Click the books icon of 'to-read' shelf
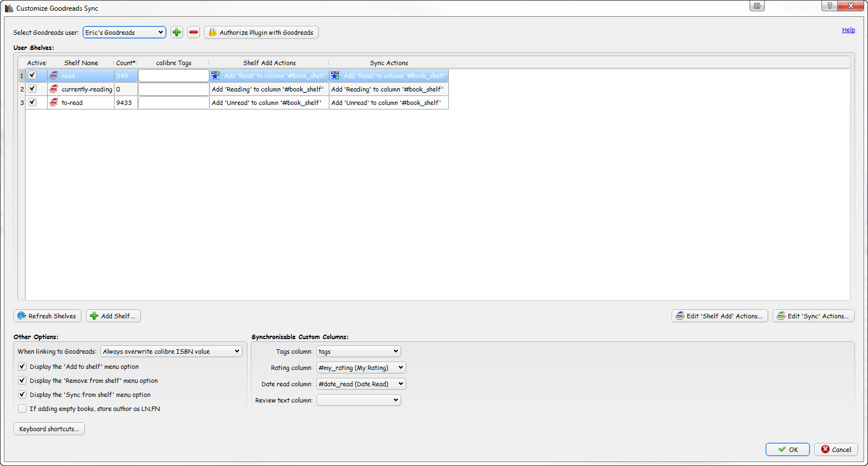 54,103
